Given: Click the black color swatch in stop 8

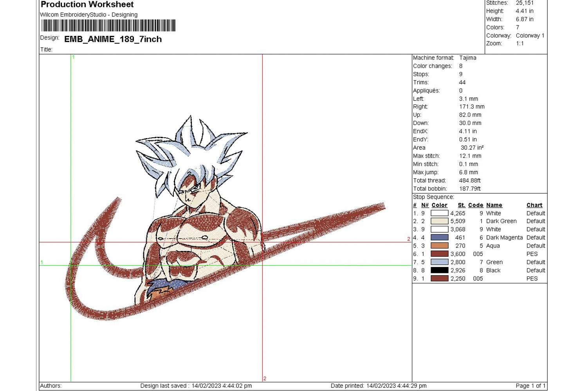Looking at the screenshot, I should [439, 270].
